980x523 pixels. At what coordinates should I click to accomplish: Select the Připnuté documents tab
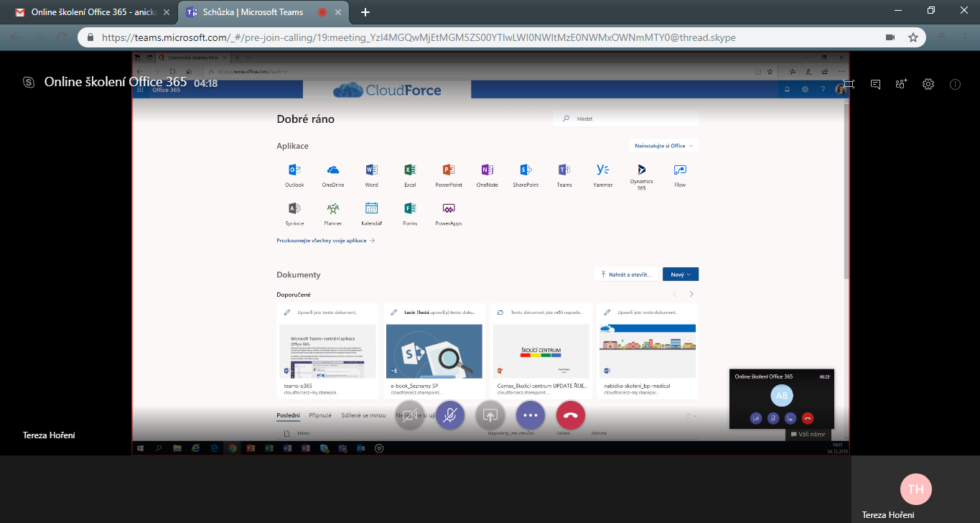click(x=320, y=415)
